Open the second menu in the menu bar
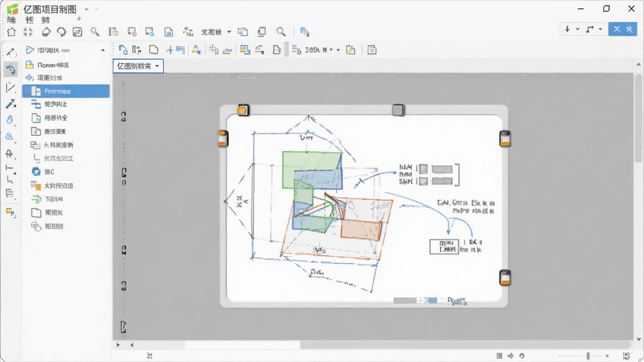This screenshot has width=644, height=362. click(x=29, y=19)
